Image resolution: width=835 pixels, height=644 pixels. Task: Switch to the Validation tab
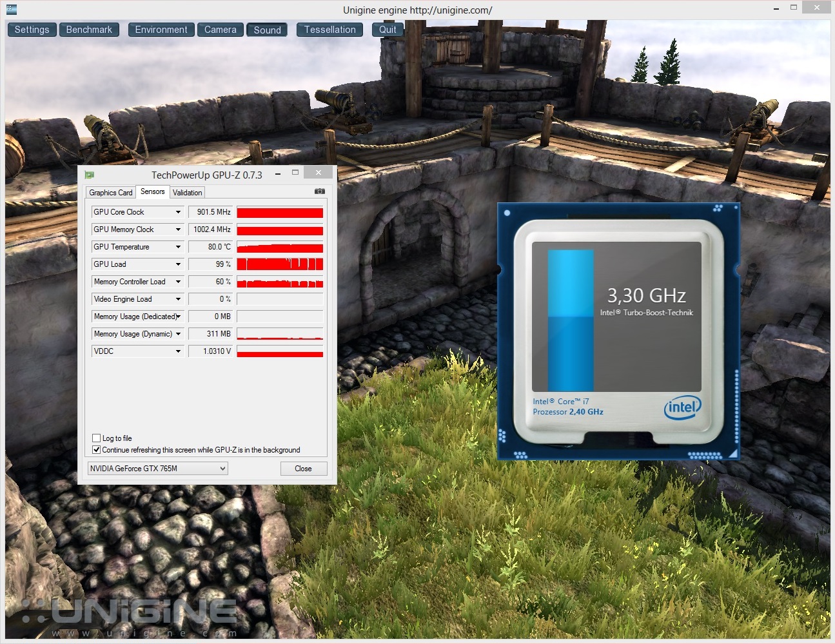coord(188,193)
